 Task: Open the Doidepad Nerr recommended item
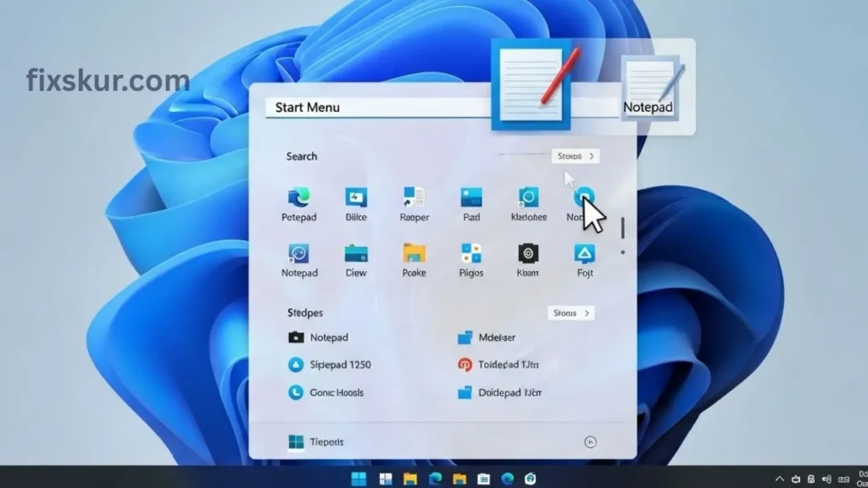click(499, 392)
